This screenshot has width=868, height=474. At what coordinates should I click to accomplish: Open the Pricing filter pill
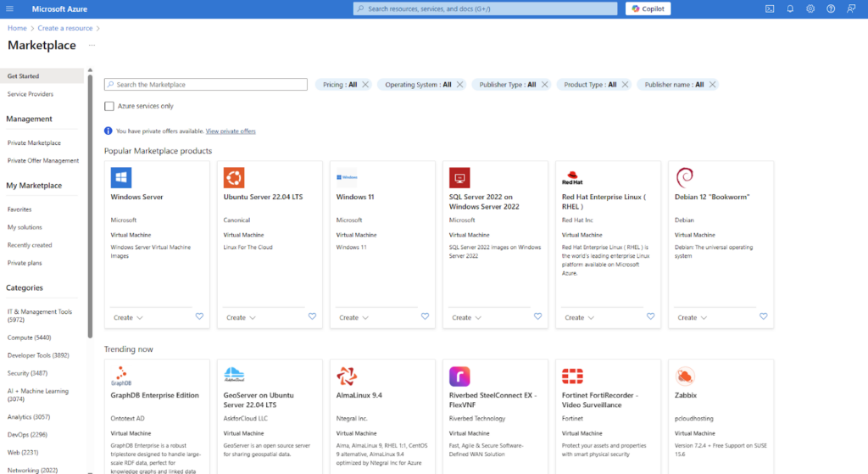pyautogui.click(x=339, y=85)
